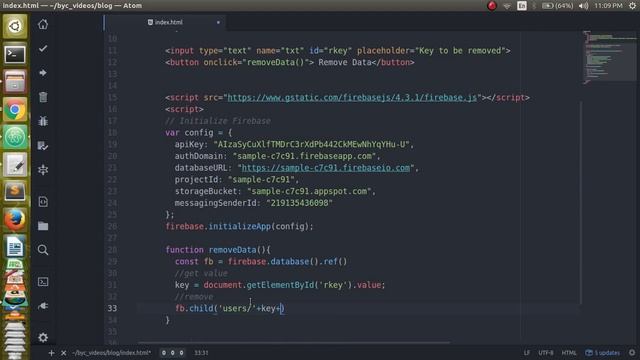
Task: Launch Sublime Text from the dock
Action: (x=15, y=192)
